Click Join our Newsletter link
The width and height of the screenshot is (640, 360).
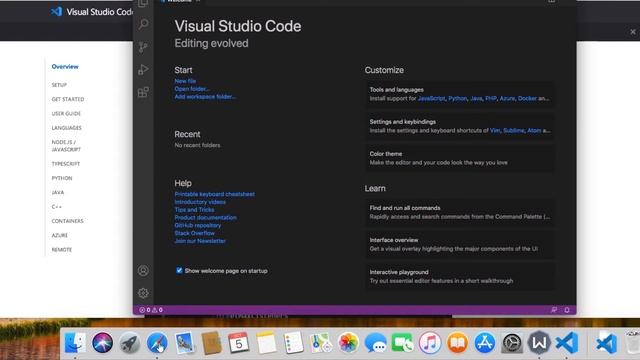(200, 241)
